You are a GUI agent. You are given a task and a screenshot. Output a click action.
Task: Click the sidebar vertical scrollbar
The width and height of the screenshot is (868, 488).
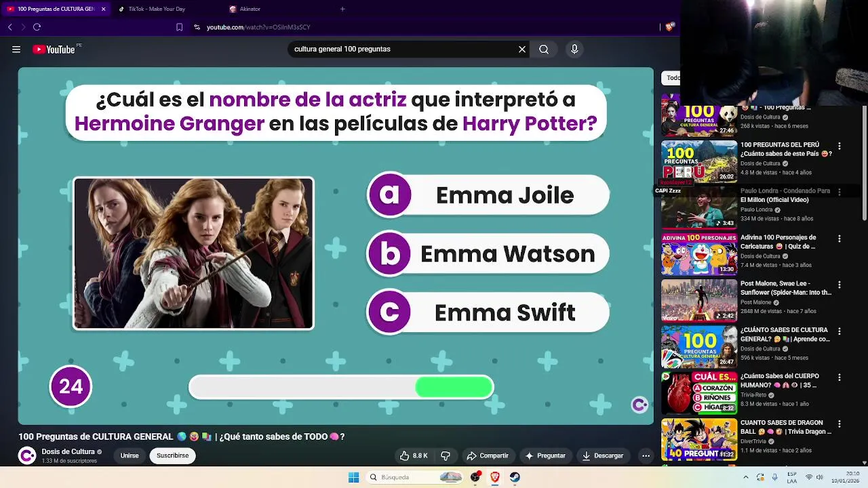click(864, 163)
